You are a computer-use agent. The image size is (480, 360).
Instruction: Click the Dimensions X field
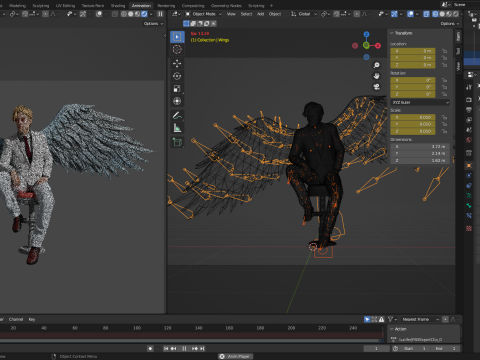pos(420,147)
